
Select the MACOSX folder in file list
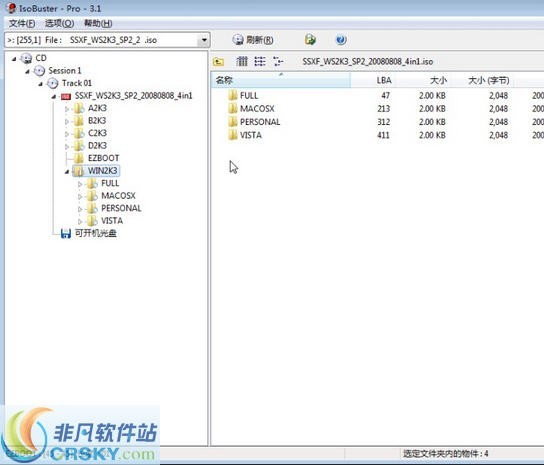tap(257, 109)
